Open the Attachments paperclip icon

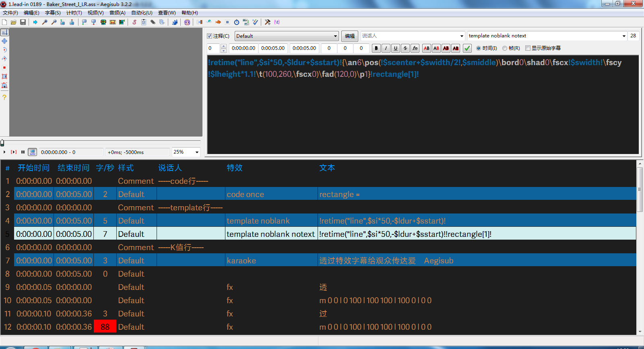153,22
